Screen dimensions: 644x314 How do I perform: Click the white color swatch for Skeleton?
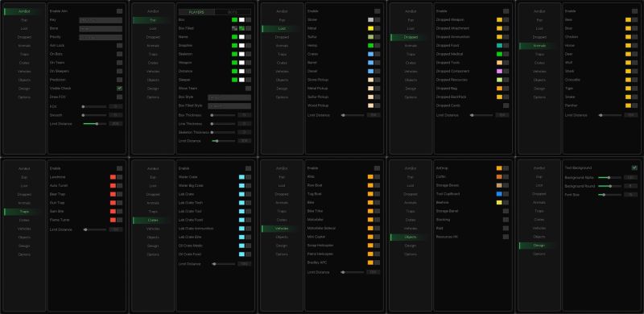click(242, 54)
